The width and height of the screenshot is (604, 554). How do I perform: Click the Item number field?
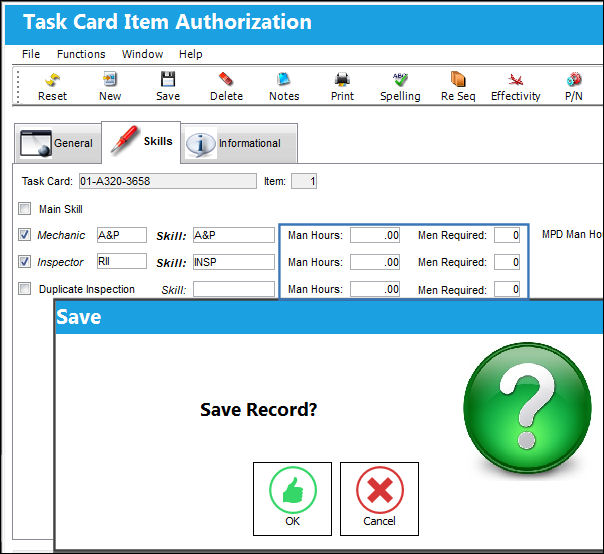coord(304,181)
